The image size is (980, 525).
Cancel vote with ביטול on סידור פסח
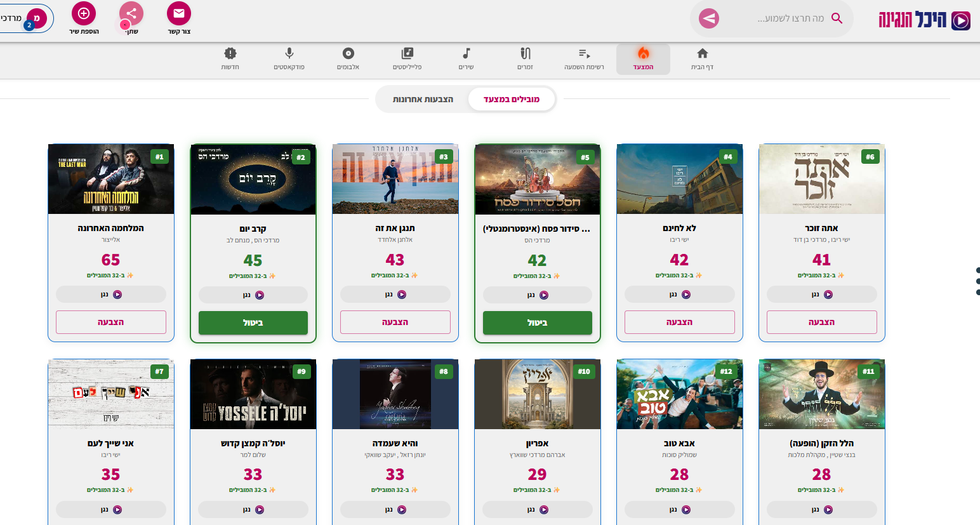click(x=537, y=322)
